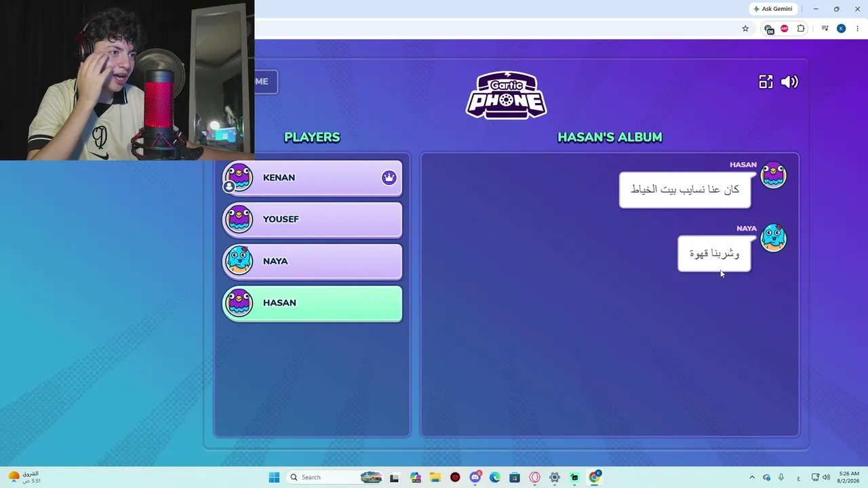Click the Gartic Phone logo
Screen dimensions: 868x488
tap(507, 95)
